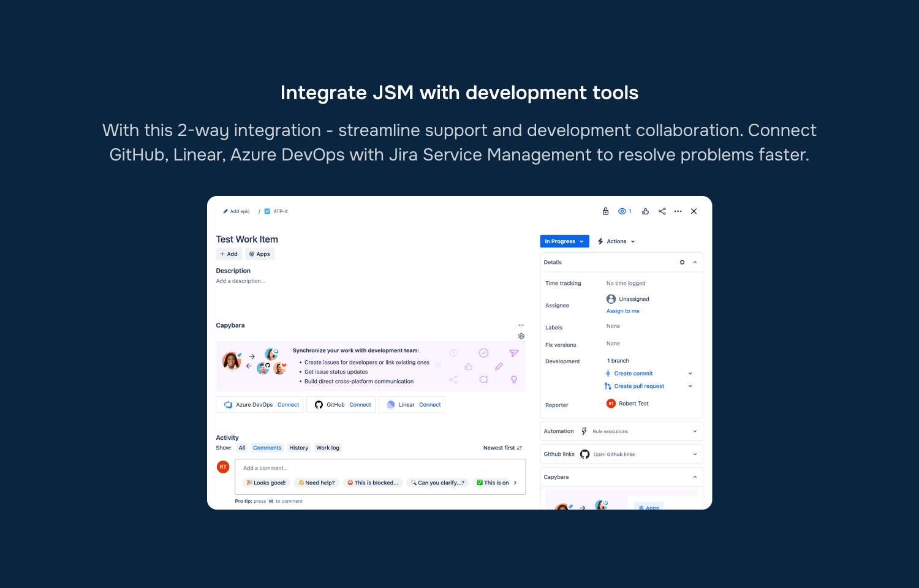This screenshot has height=588, width=919.
Task: Toggle 'This is blocked...' quick reply
Action: (373, 483)
